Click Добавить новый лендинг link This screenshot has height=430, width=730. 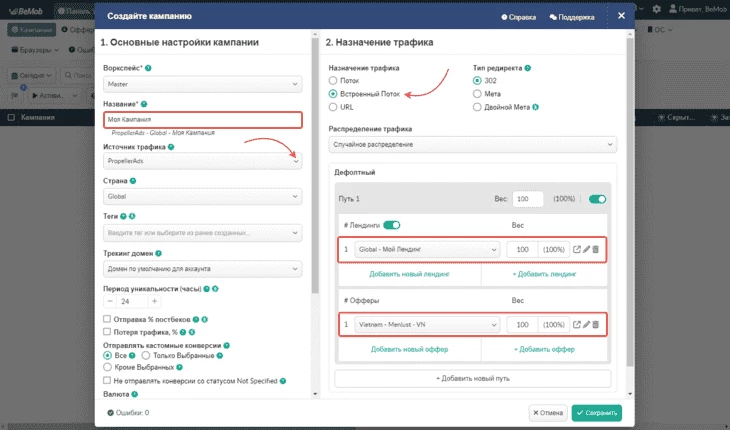(x=409, y=274)
